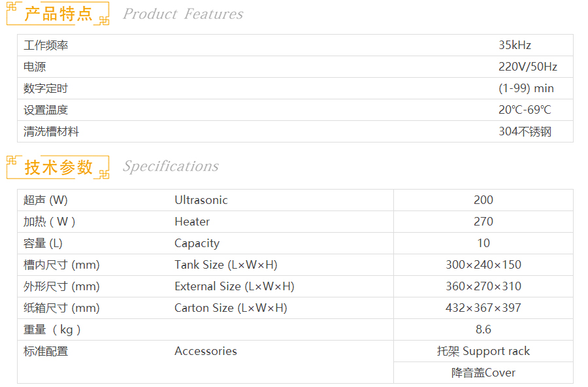Click the Accessories label
Viewport: 588px width, 387px height.
coord(206,351)
